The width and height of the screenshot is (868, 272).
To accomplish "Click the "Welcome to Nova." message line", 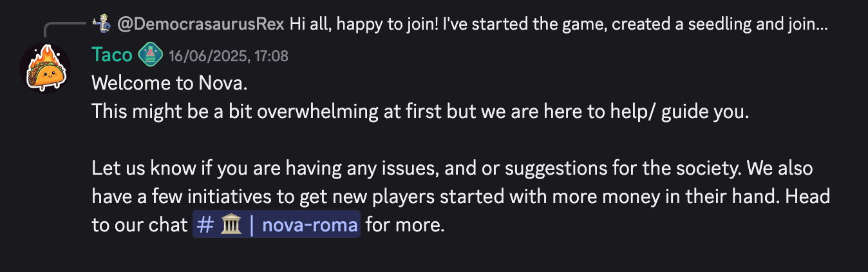I will 169,83.
